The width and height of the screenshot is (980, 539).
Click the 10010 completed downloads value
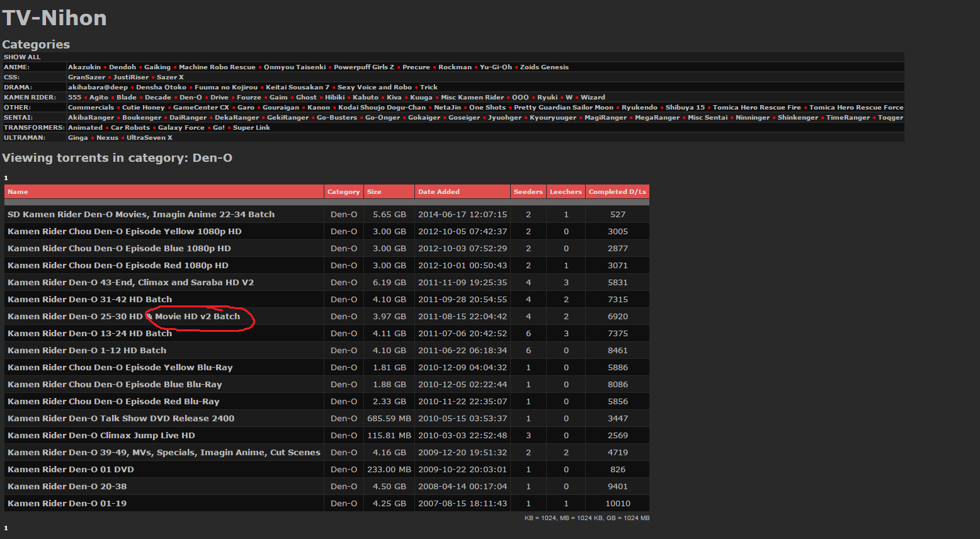click(x=618, y=504)
